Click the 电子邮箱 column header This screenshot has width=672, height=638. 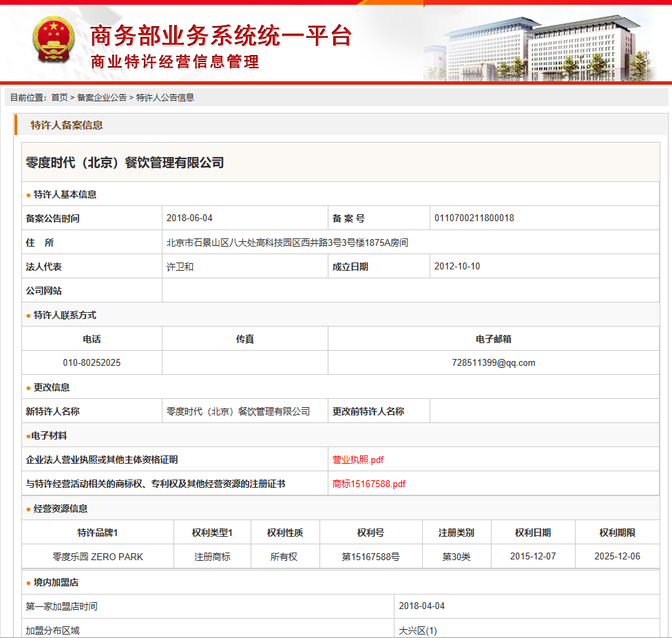[494, 339]
